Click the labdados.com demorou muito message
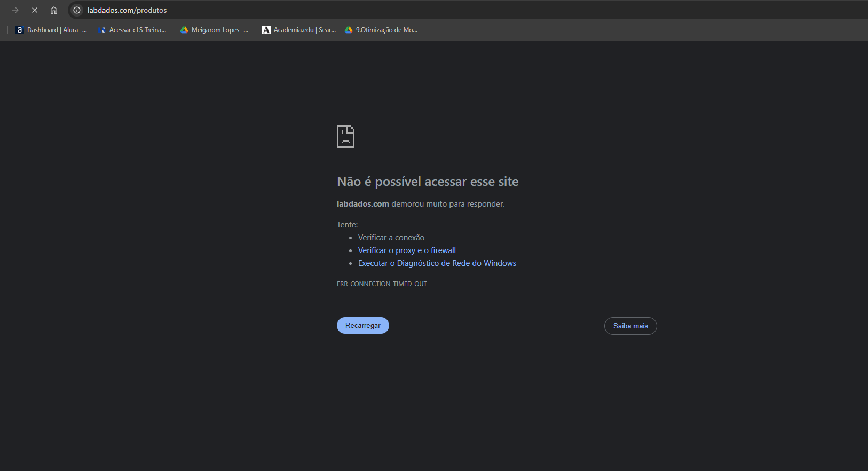Viewport: 868px width, 471px height. click(421, 204)
